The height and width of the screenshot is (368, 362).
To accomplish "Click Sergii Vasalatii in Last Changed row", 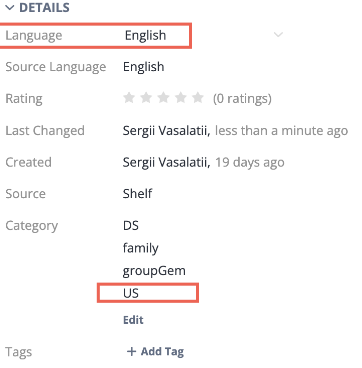I will (166, 131).
